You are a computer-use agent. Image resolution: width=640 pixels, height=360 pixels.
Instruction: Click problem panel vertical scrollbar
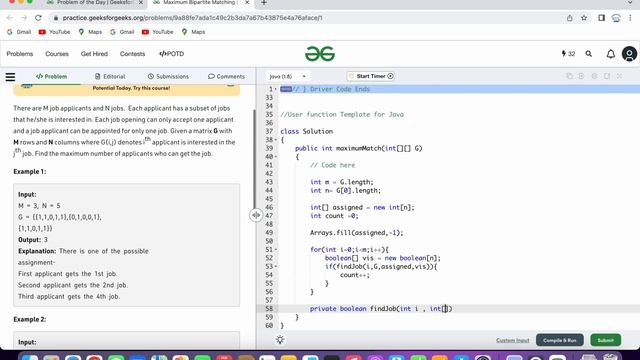tap(254, 159)
